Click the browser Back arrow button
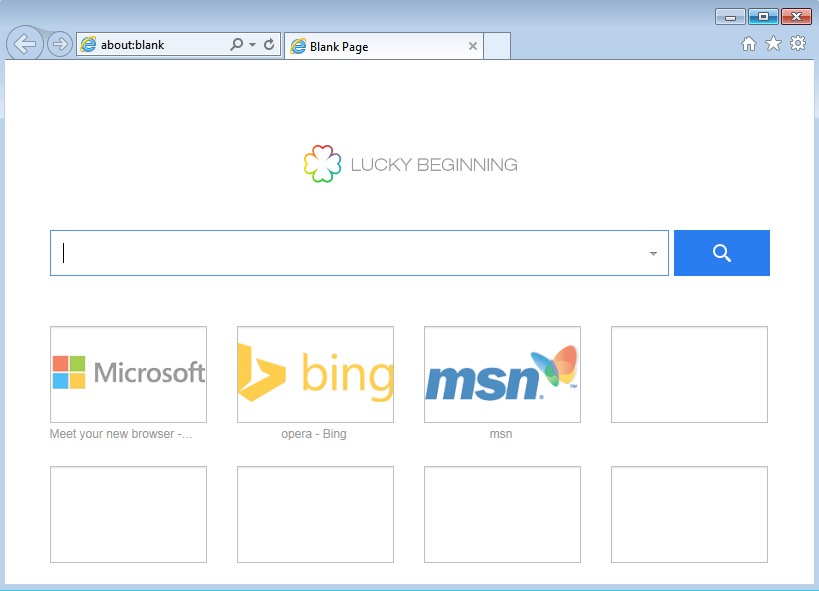This screenshot has width=819, height=591. tap(24, 44)
